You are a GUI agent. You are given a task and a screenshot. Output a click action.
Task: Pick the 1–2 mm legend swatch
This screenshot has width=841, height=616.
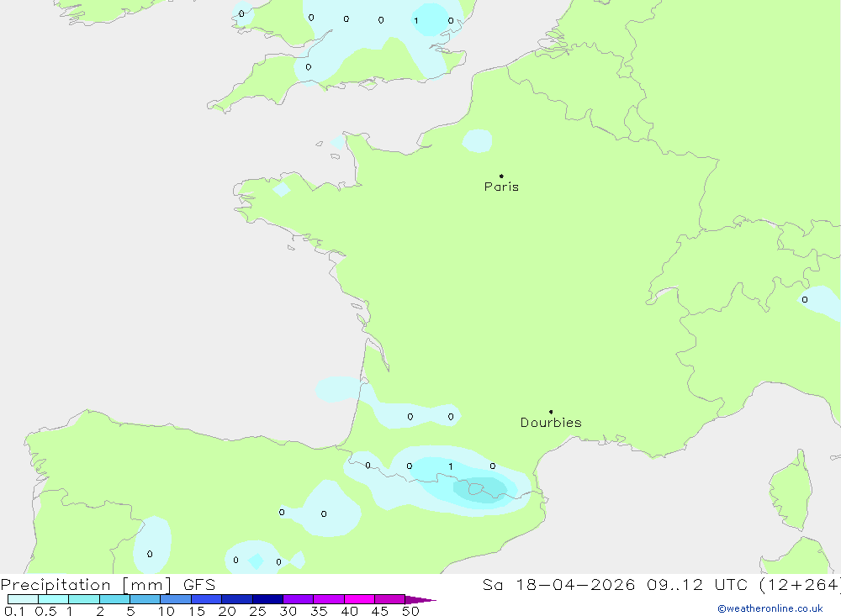(x=84, y=599)
